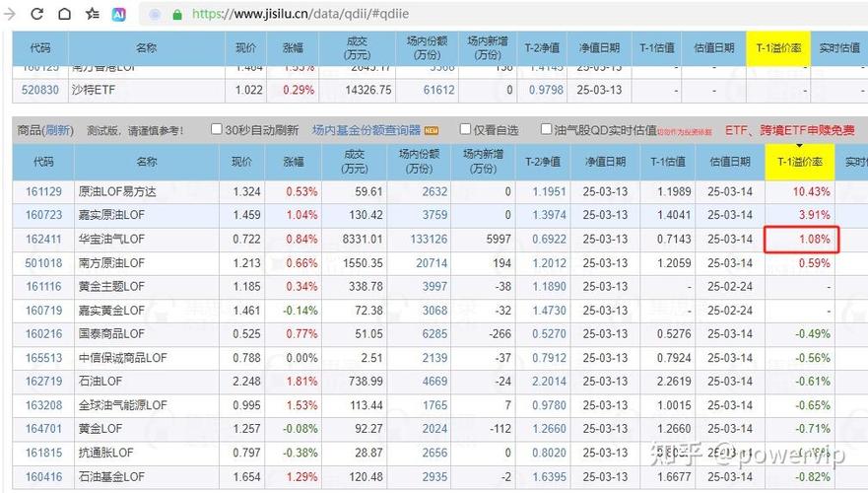This screenshot has height=493, width=868.
Task: Open fund code 161116 link
Action: (x=43, y=286)
